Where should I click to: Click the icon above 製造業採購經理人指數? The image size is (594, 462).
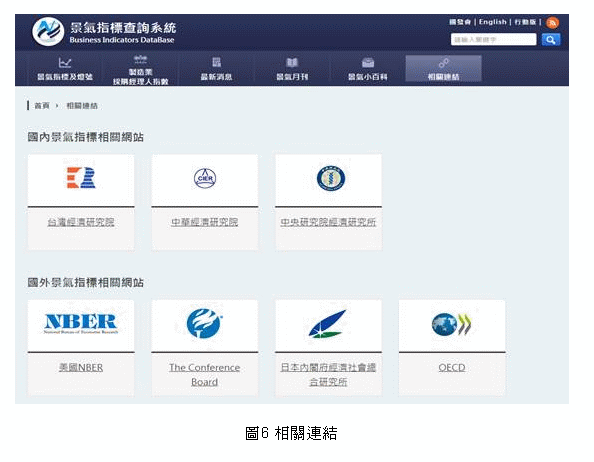tap(141, 59)
